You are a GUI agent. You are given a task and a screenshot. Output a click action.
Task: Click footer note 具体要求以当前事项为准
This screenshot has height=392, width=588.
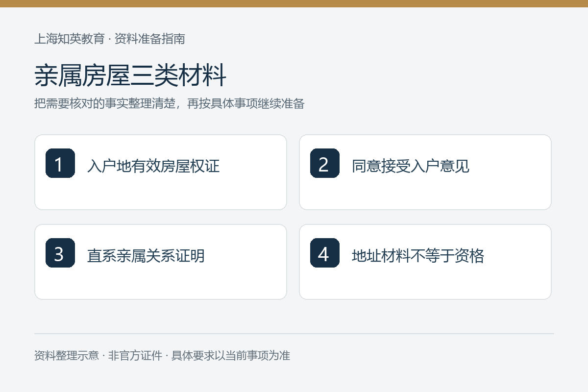231,356
